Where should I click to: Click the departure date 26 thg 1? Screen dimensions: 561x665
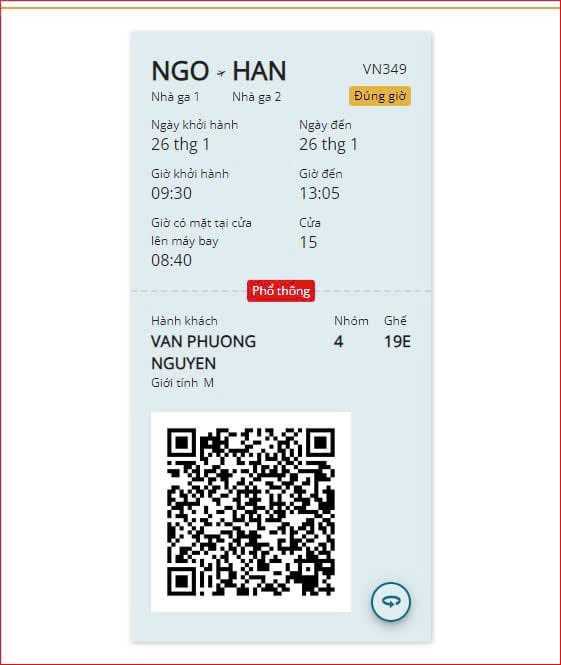[181, 145]
